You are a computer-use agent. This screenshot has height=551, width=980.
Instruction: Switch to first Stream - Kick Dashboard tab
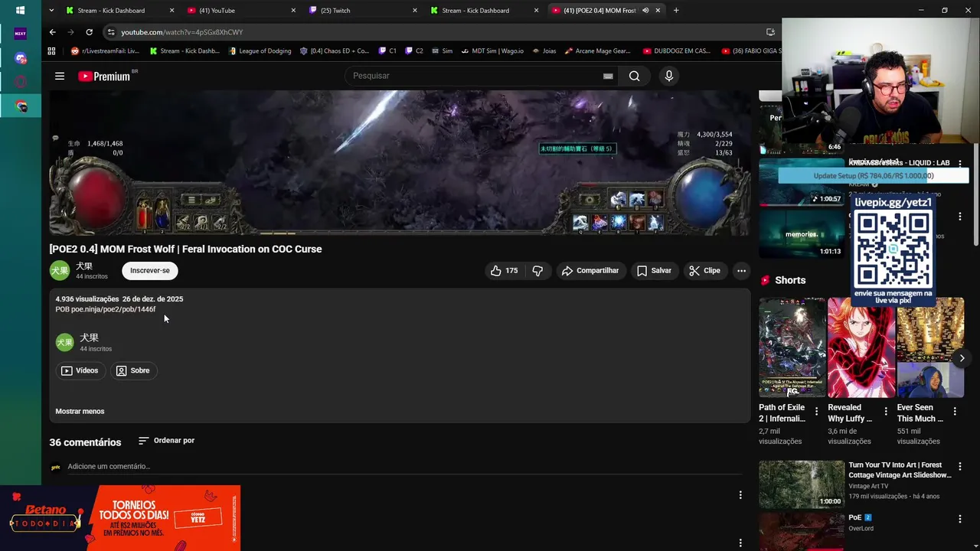tap(120, 11)
